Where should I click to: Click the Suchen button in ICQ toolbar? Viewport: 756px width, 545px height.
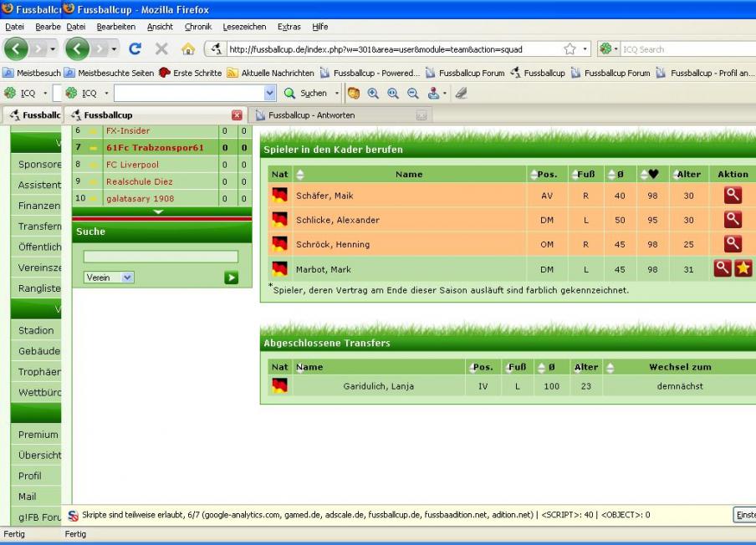[307, 94]
